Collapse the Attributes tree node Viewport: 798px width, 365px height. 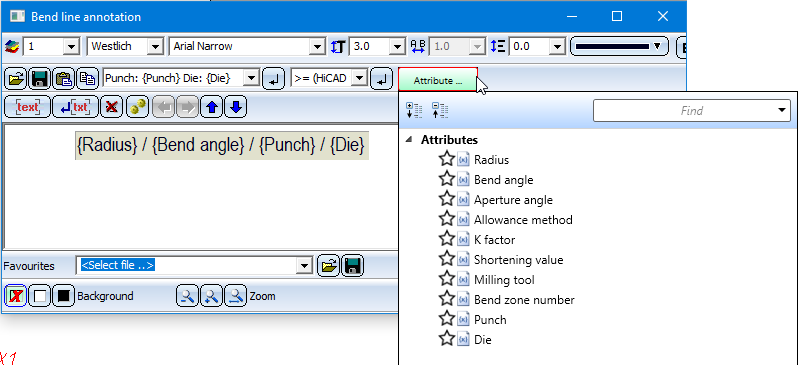click(410, 139)
